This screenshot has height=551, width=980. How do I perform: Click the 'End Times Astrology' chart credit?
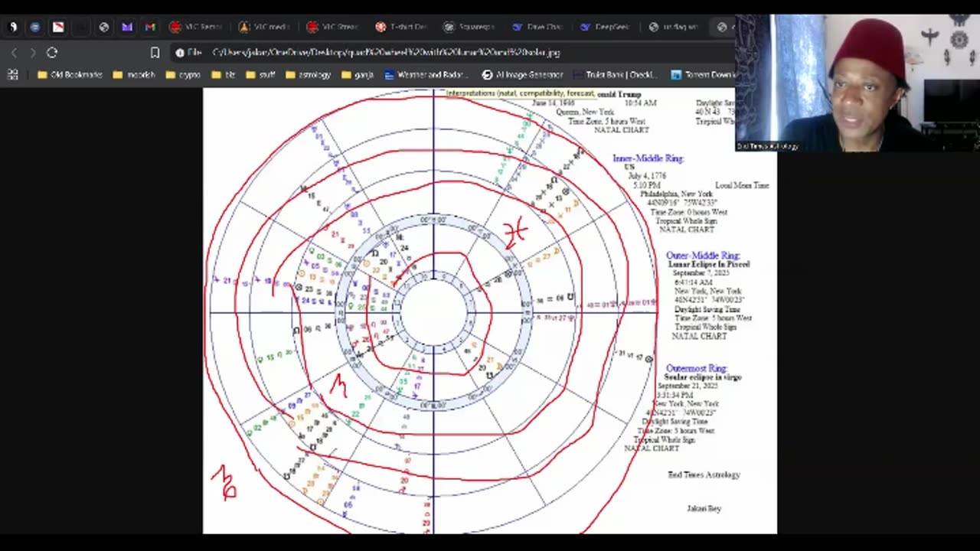click(x=704, y=474)
